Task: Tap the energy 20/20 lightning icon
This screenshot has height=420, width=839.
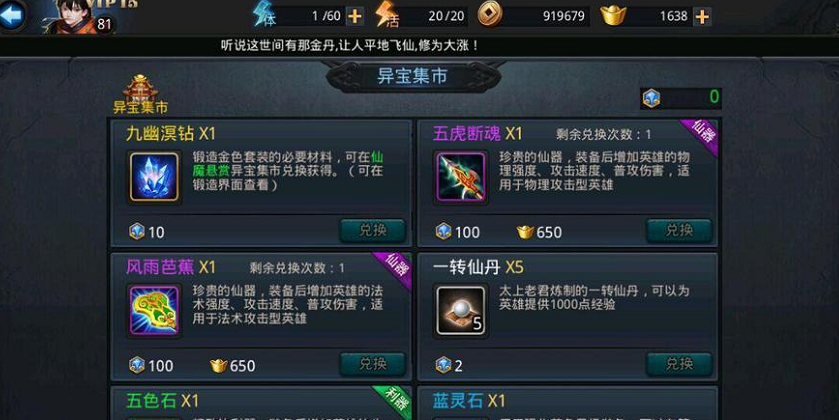Action: tap(386, 14)
